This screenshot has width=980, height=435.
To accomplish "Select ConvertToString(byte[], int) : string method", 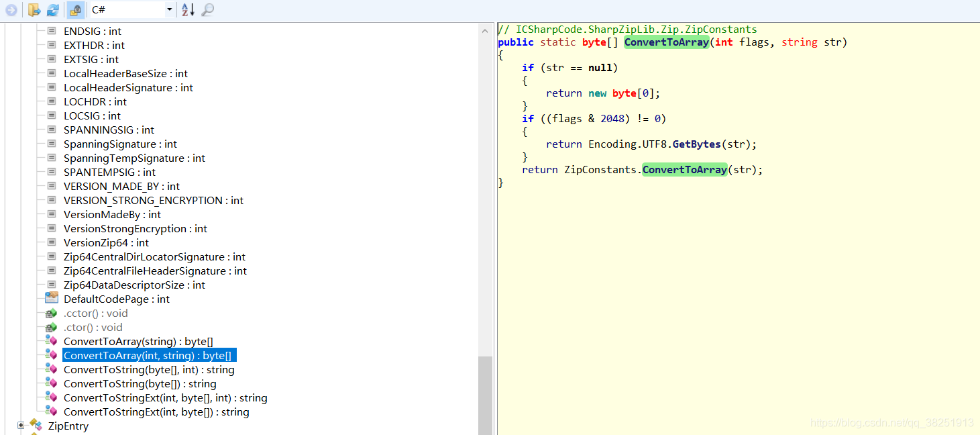I will [149, 369].
